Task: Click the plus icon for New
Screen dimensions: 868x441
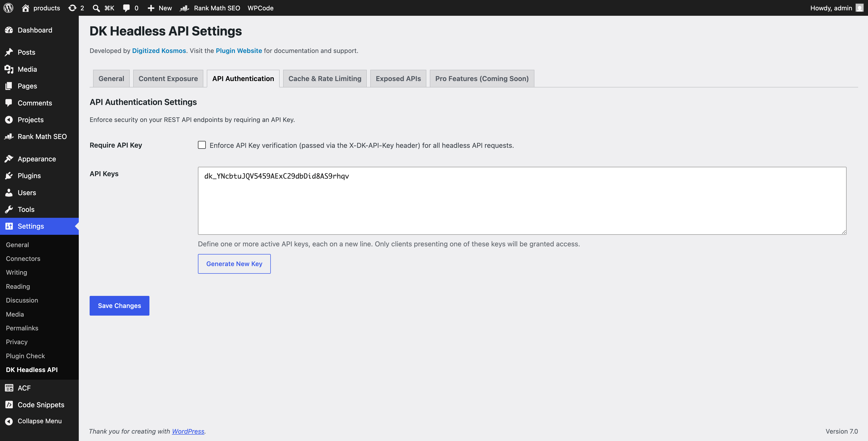Action: click(151, 8)
